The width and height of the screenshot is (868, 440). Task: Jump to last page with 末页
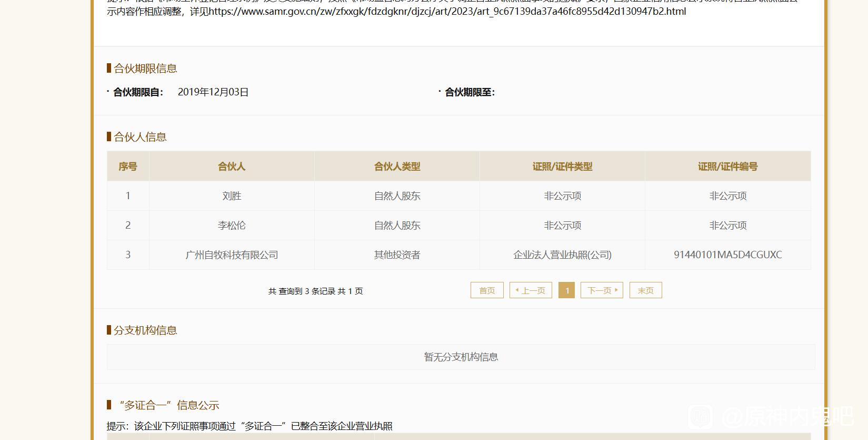(x=645, y=290)
